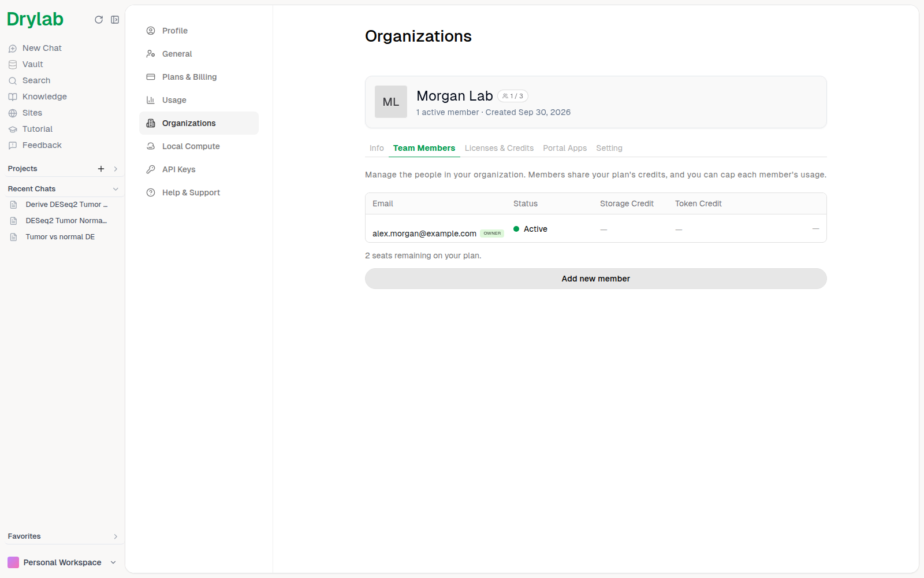Expand the Favorites section chevron
Viewport: 924px width, 578px height.
tap(115, 536)
